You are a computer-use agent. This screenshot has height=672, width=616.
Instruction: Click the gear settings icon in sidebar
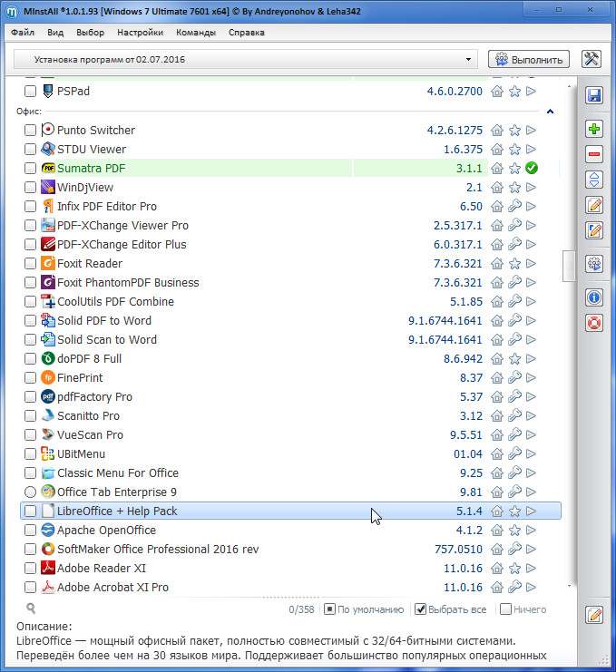(x=594, y=264)
